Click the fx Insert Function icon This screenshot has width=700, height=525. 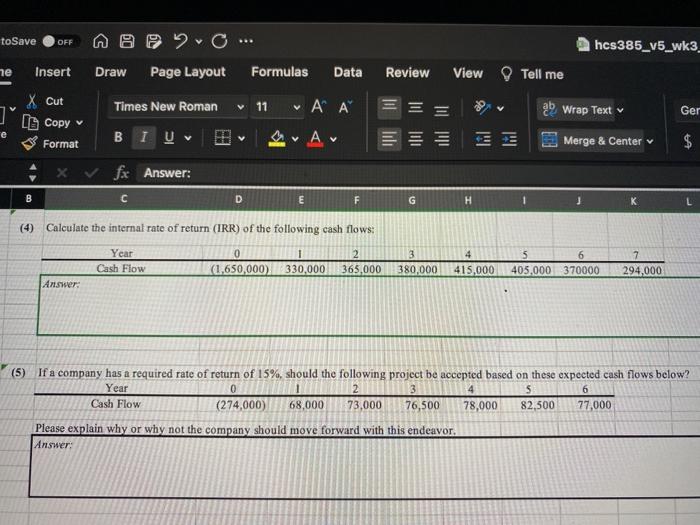click(x=121, y=173)
